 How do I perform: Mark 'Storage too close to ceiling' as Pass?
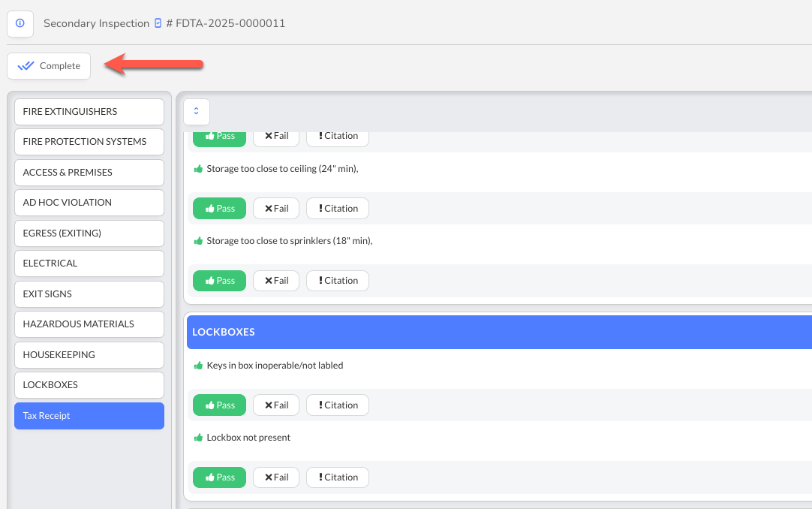tap(219, 209)
